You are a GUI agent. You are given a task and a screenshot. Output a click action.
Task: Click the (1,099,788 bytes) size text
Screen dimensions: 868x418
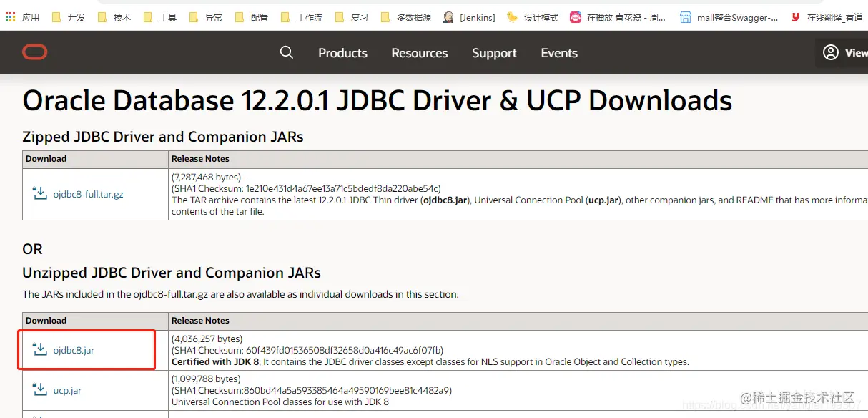(x=206, y=379)
